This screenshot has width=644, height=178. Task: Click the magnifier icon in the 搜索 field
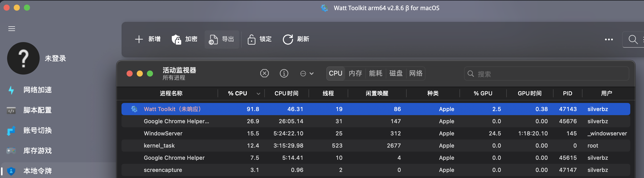(x=471, y=74)
